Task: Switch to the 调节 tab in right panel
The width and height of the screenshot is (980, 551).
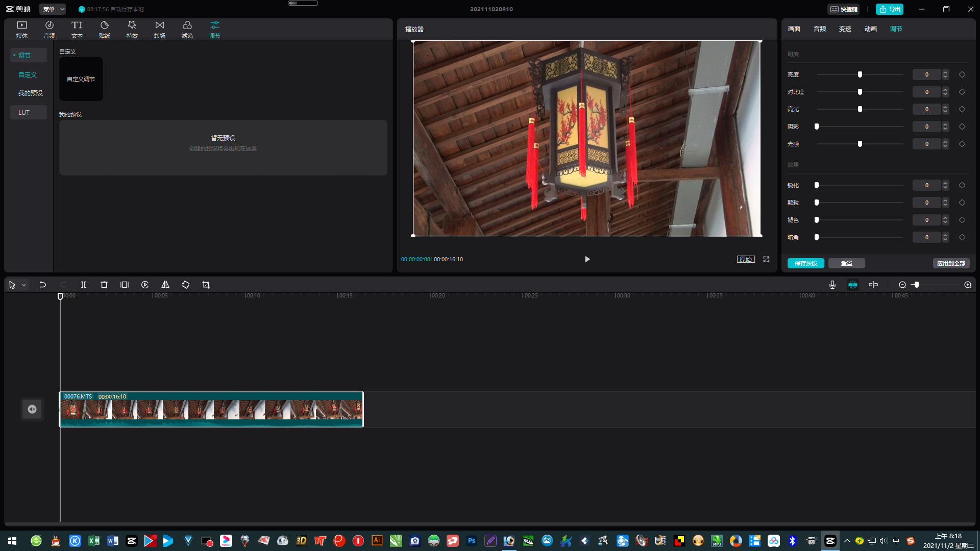Action: [896, 29]
